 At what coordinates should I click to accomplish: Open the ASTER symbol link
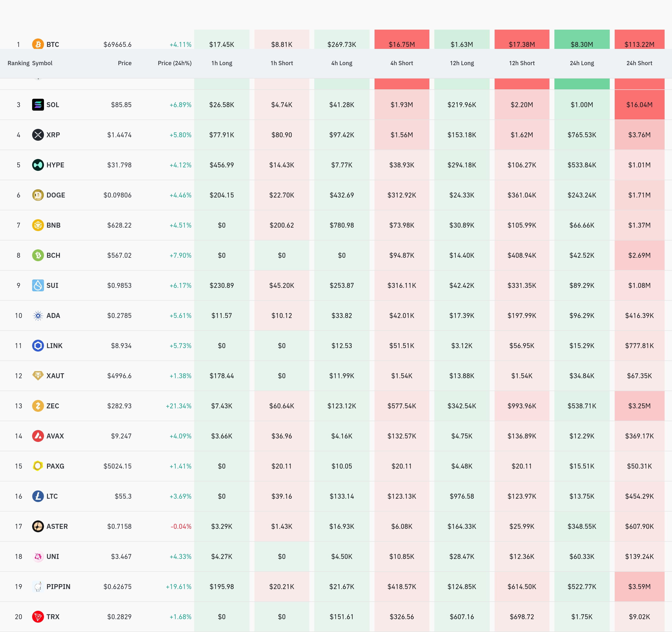(x=57, y=526)
